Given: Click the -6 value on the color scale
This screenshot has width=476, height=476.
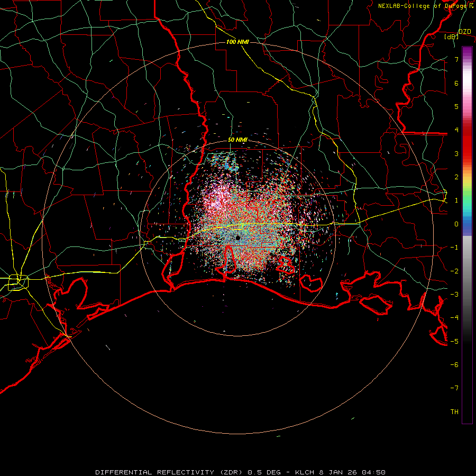Looking at the screenshot, I should pyautogui.click(x=454, y=365).
